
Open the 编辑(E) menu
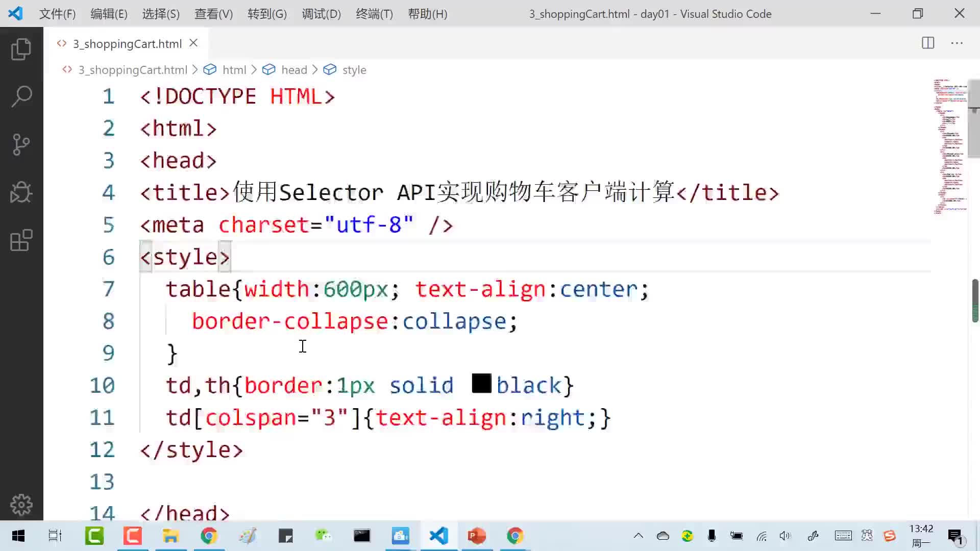[x=109, y=14]
